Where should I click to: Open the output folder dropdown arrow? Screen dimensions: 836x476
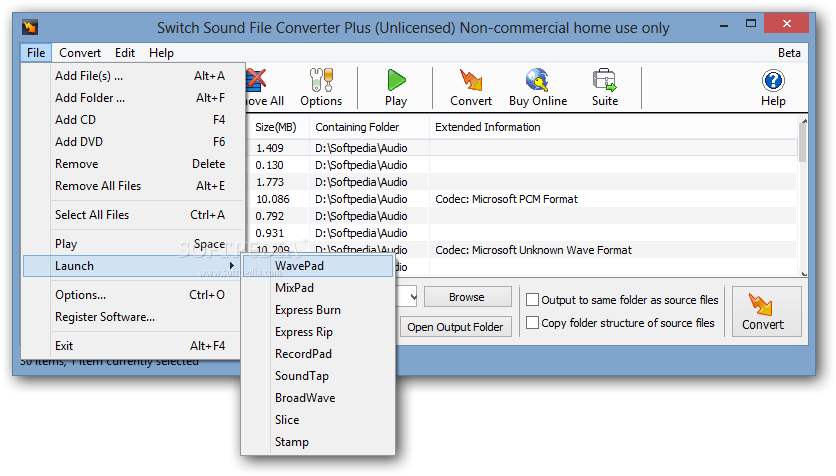(x=412, y=297)
